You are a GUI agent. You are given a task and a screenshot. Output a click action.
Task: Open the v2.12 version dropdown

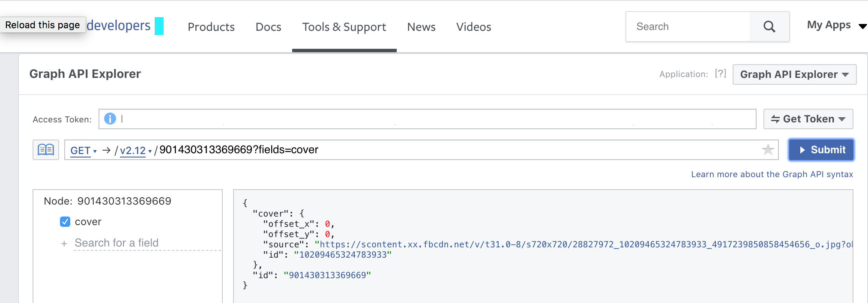pyautogui.click(x=136, y=151)
